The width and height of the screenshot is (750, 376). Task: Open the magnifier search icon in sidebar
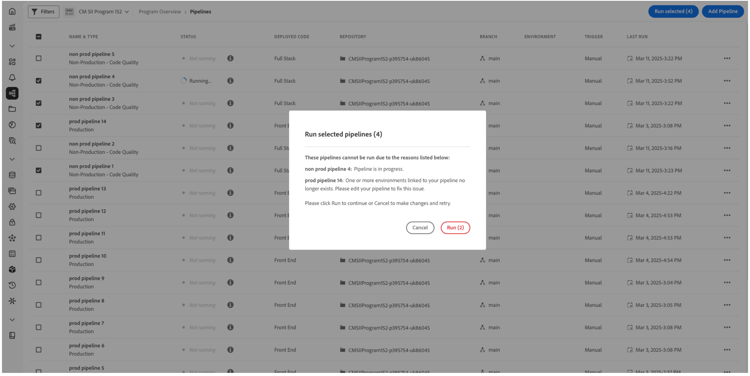coord(12,141)
